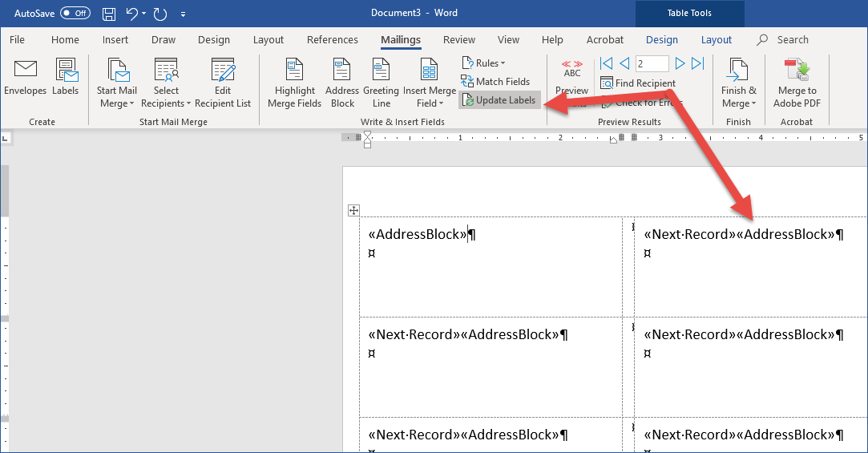Open the page Design tab beside Draw
Screen dimensions: 868x453
(x=214, y=40)
